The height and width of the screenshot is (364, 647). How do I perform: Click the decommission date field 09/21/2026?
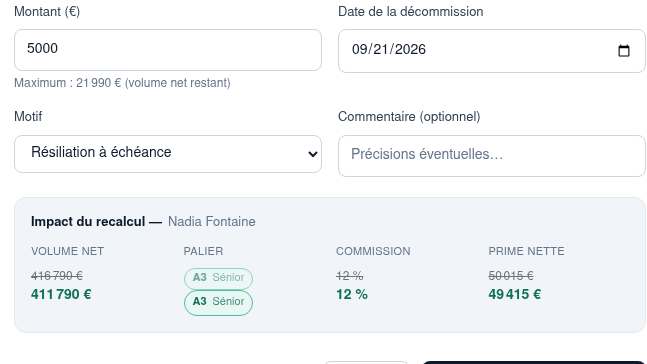(491, 51)
